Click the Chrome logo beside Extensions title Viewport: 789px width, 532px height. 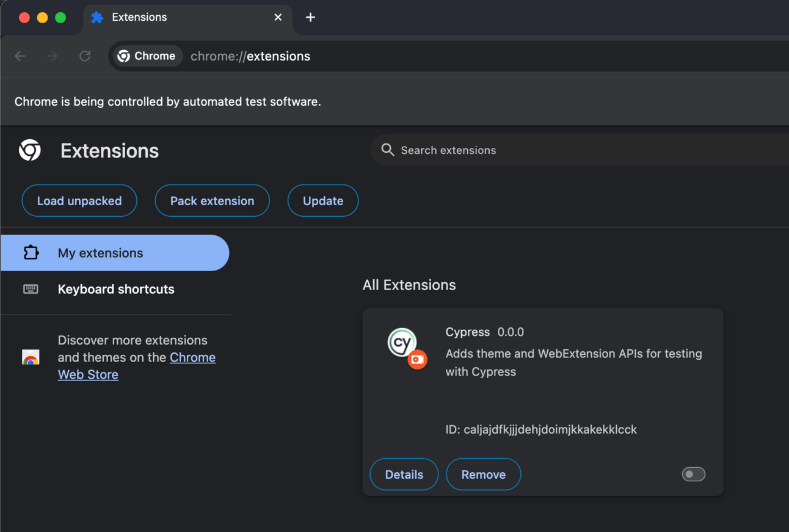point(30,150)
